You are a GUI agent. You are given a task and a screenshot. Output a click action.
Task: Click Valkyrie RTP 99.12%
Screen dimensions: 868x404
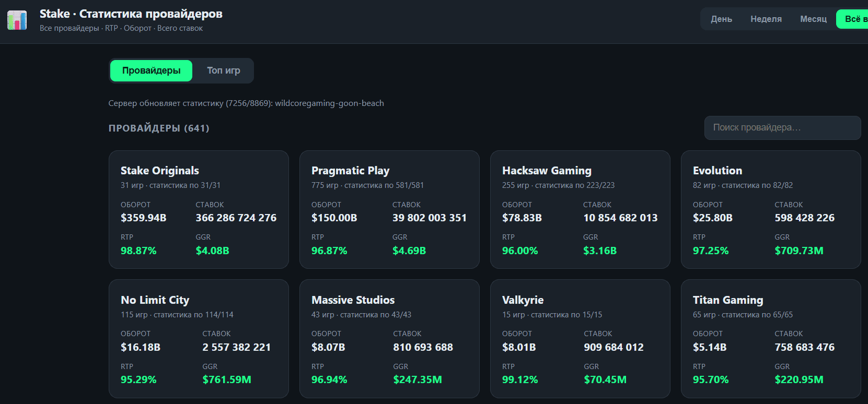[520, 379]
